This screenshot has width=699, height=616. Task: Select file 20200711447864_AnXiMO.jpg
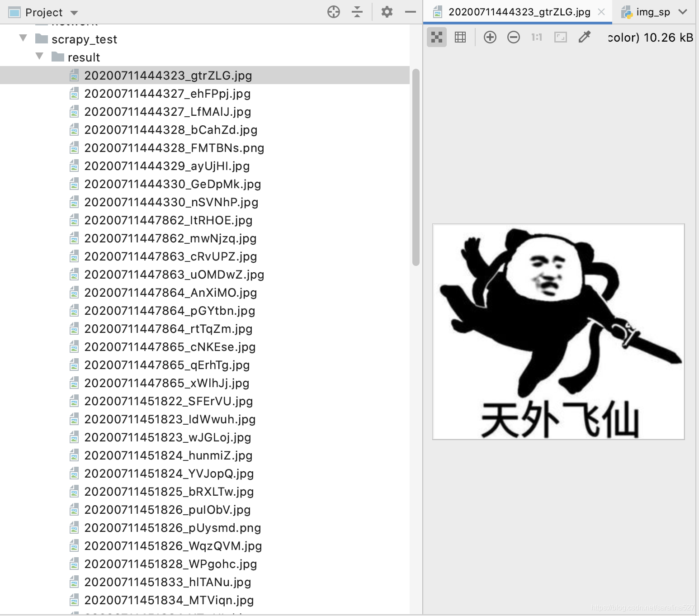[170, 292]
